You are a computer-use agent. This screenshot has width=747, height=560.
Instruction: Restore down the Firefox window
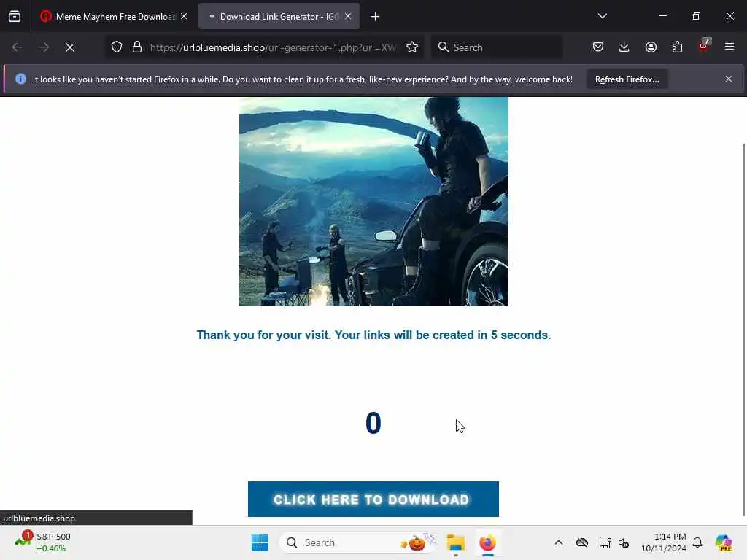click(697, 16)
